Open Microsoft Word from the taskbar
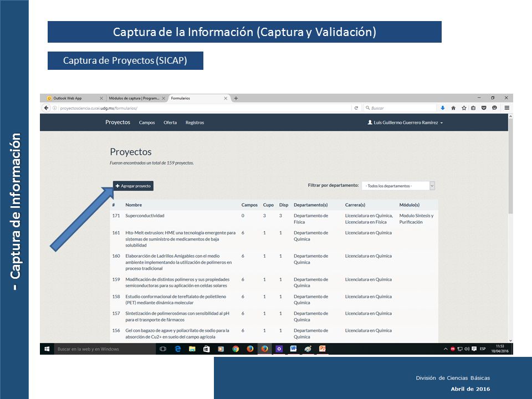The height and width of the screenshot is (399, 532). pyautogui.click(x=293, y=349)
